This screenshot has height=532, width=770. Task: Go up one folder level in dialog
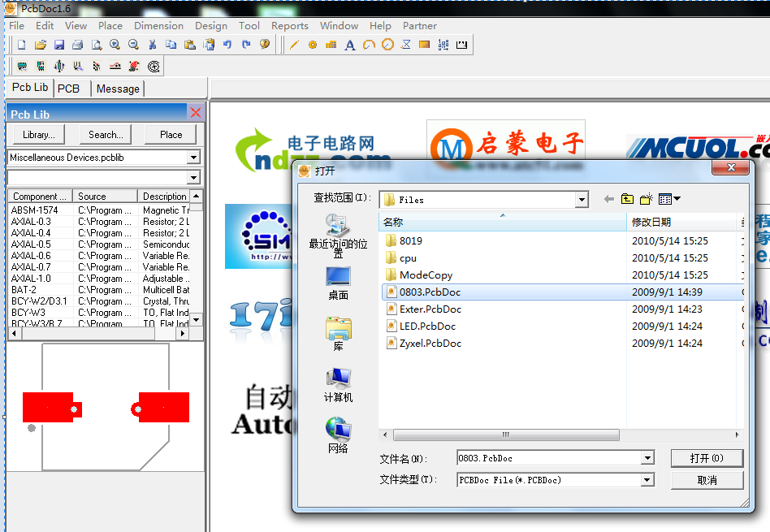(627, 199)
